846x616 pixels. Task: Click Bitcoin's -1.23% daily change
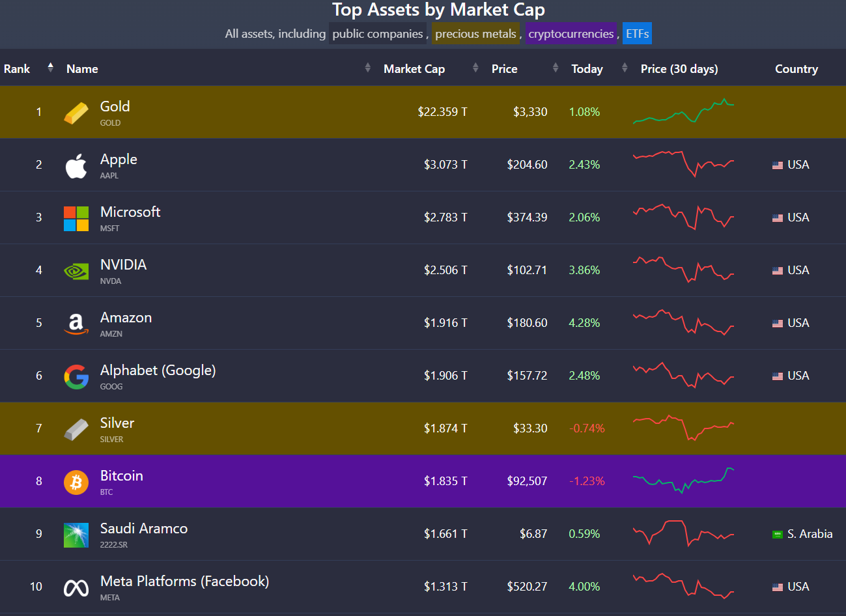point(587,481)
